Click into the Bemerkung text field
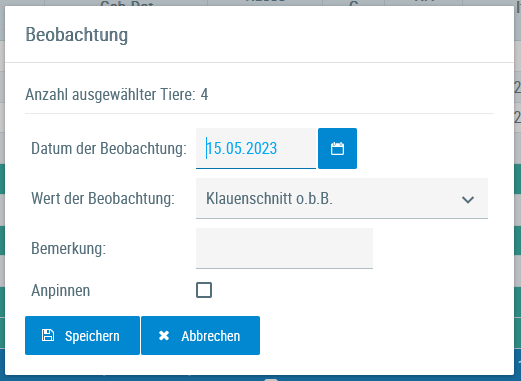This screenshot has width=521, height=381. (x=284, y=248)
